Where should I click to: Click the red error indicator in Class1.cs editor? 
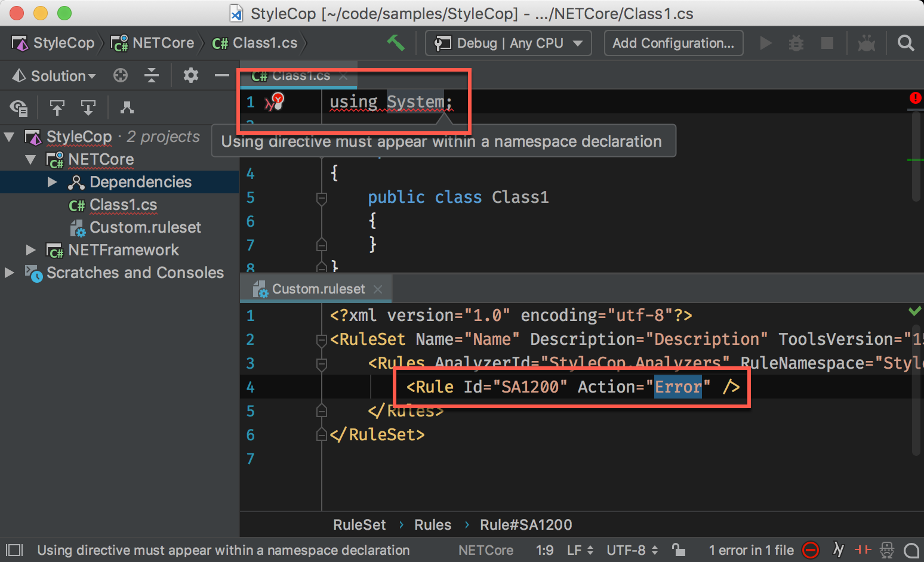(915, 98)
